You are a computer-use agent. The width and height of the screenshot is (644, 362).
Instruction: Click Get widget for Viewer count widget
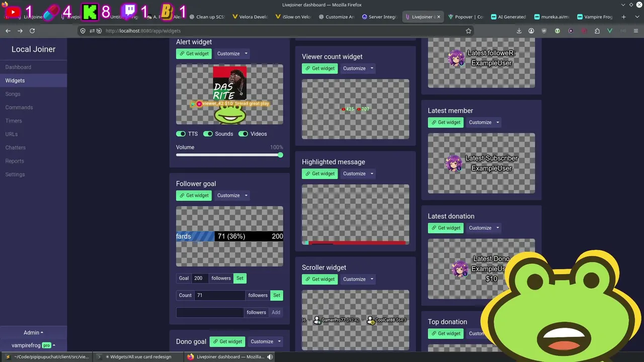pyautogui.click(x=319, y=68)
